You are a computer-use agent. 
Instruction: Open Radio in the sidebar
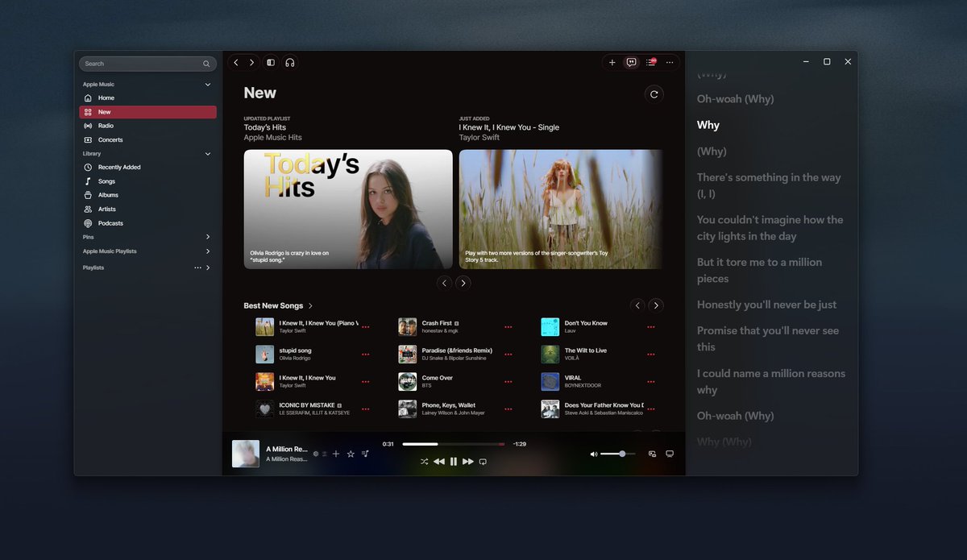(147, 126)
